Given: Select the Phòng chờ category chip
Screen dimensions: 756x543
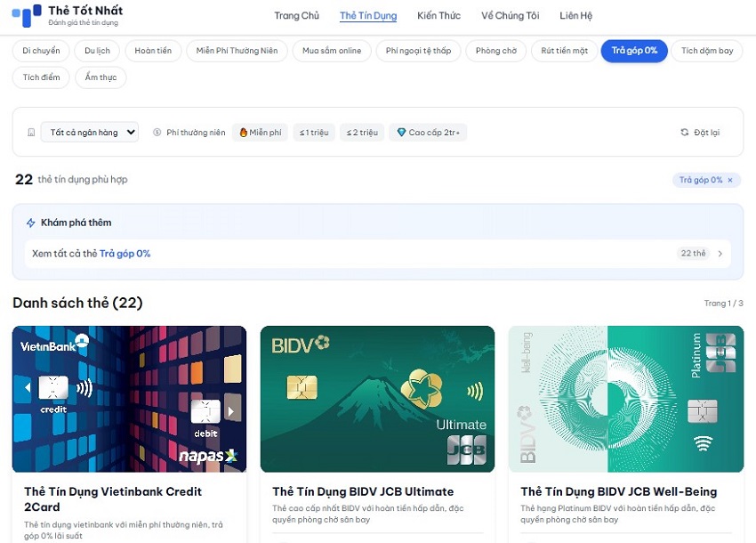Looking at the screenshot, I should tap(495, 51).
